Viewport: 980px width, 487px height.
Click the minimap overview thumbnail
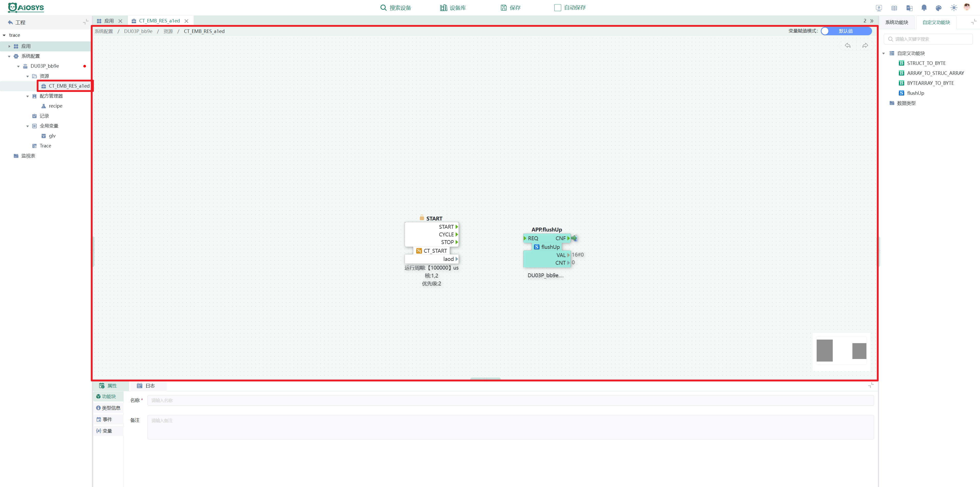(x=841, y=352)
